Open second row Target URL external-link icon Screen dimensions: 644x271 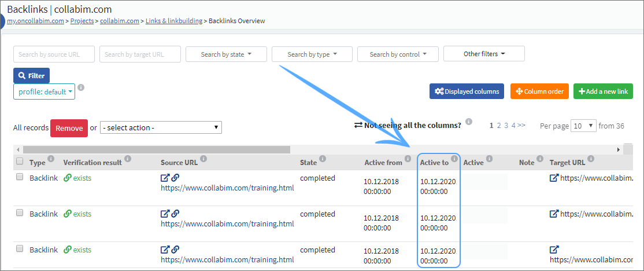pyautogui.click(x=554, y=214)
